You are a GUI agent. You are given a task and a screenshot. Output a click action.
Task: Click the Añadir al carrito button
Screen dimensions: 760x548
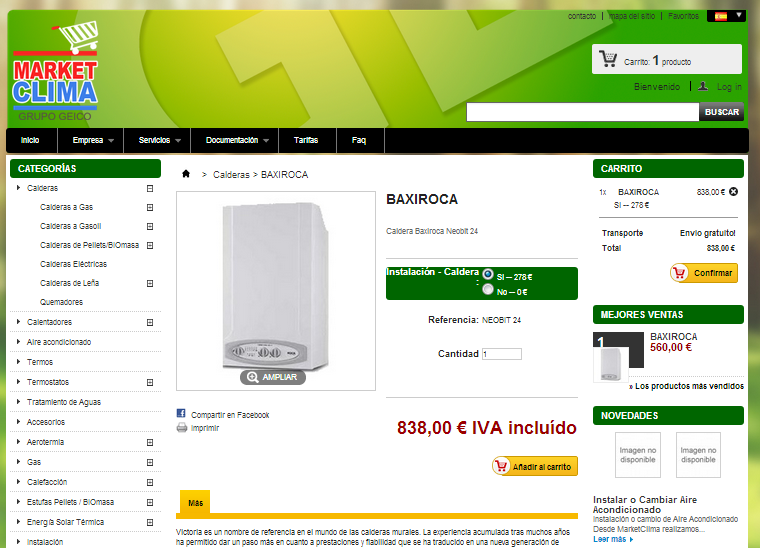coord(535,466)
